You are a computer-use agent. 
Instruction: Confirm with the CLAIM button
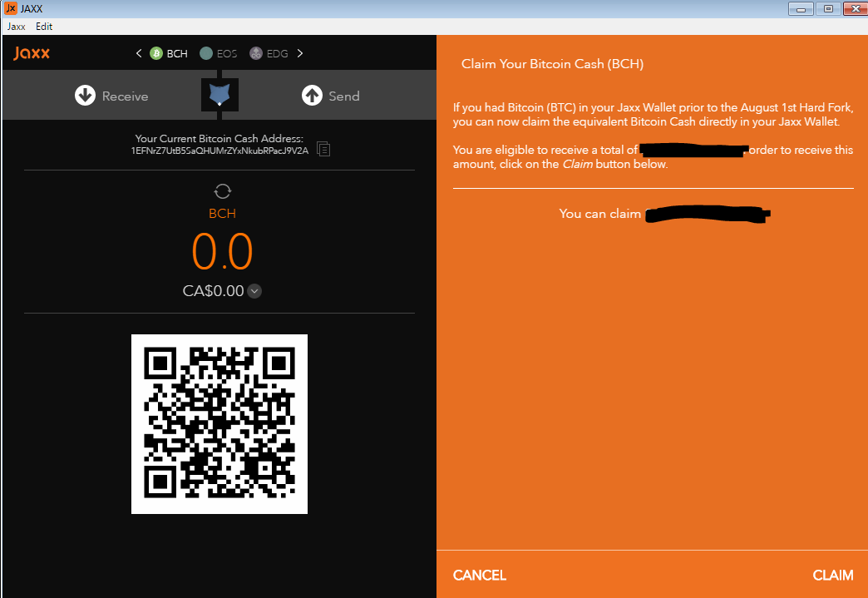(832, 576)
